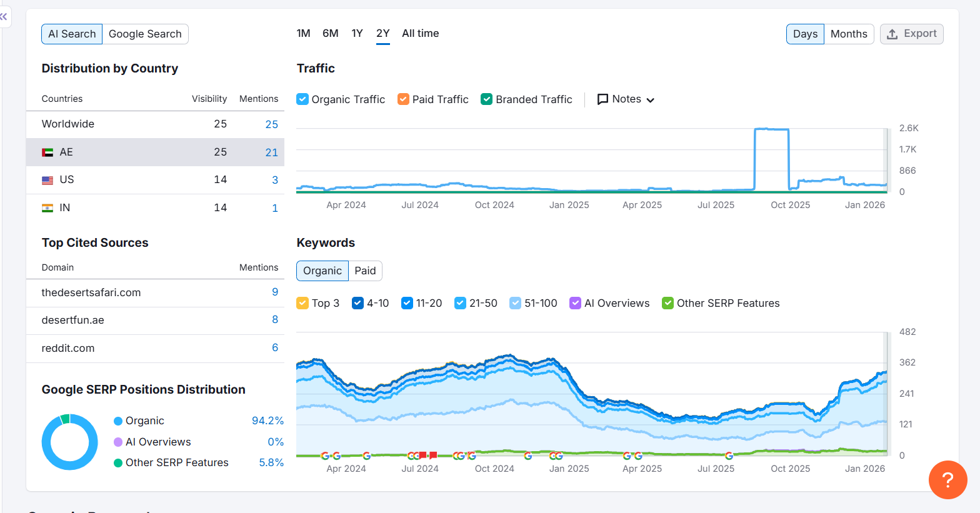Click the US flag icon
The height and width of the screenshot is (513, 980).
click(x=47, y=180)
